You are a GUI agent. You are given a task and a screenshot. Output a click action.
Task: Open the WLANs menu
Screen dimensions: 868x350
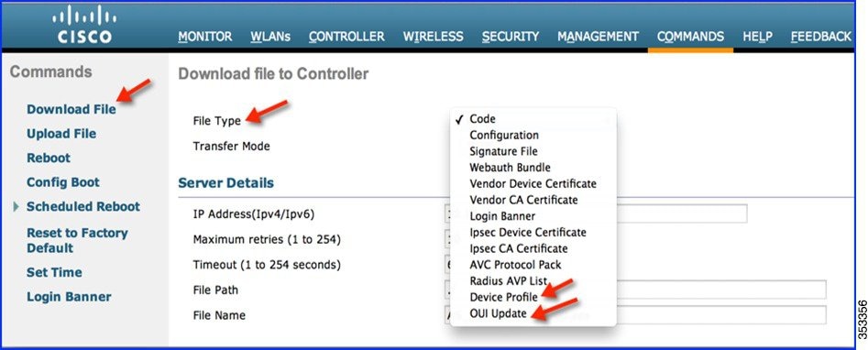(x=270, y=37)
